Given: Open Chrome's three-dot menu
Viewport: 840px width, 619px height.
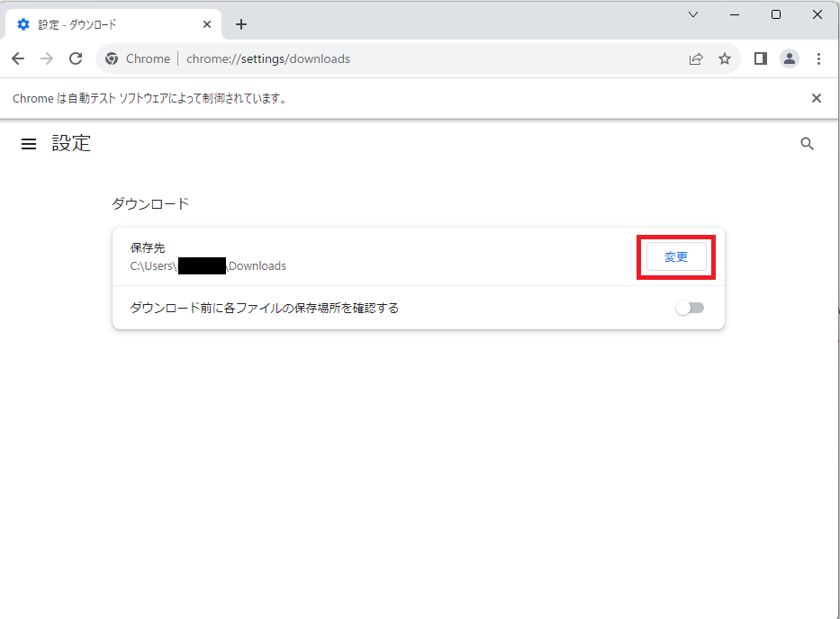Looking at the screenshot, I should 818,58.
